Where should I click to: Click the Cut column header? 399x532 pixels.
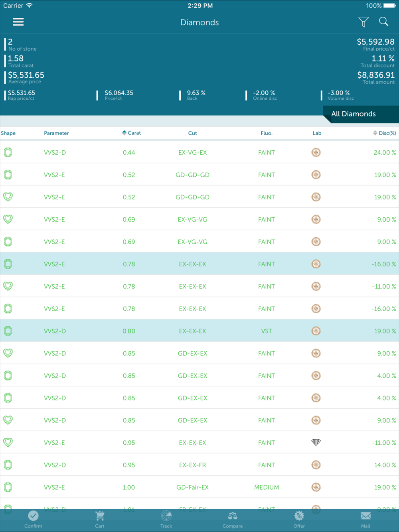192,133
